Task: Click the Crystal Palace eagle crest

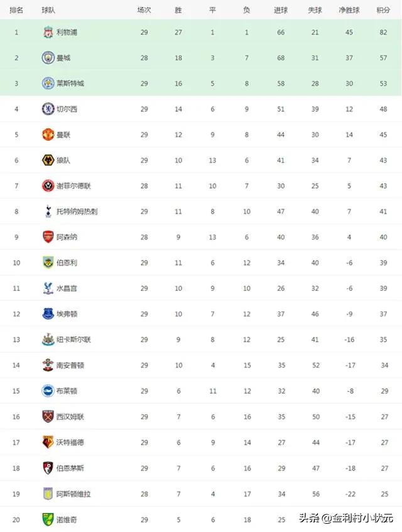Action: tap(48, 288)
